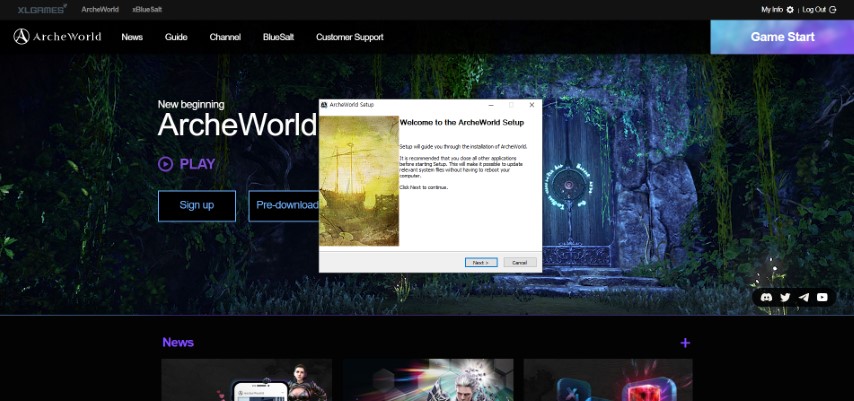
Task: Minimize the ArcheWorld Setup window
Action: (491, 105)
